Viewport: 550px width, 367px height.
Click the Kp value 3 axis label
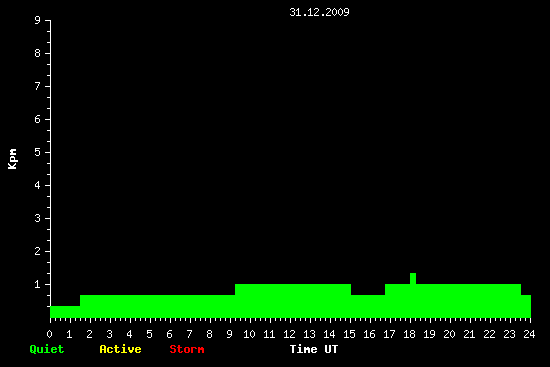38,219
